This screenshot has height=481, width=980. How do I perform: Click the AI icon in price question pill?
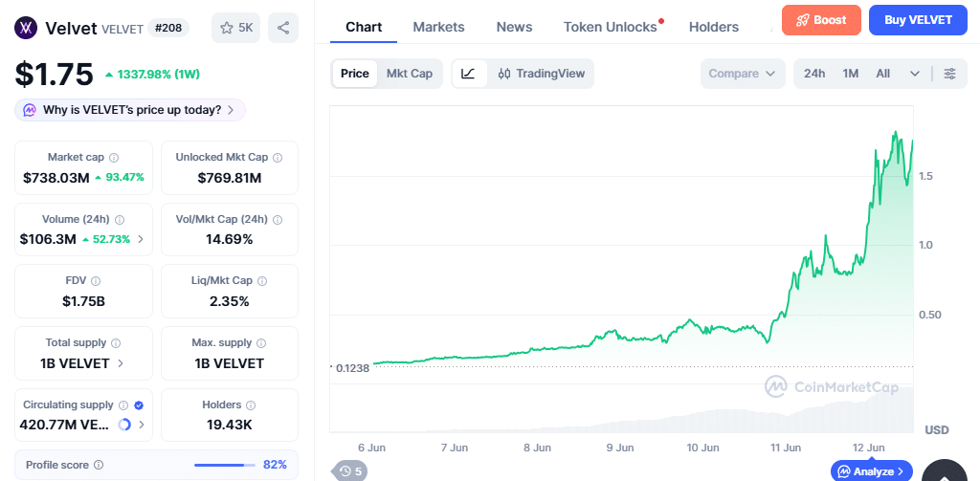[x=30, y=110]
